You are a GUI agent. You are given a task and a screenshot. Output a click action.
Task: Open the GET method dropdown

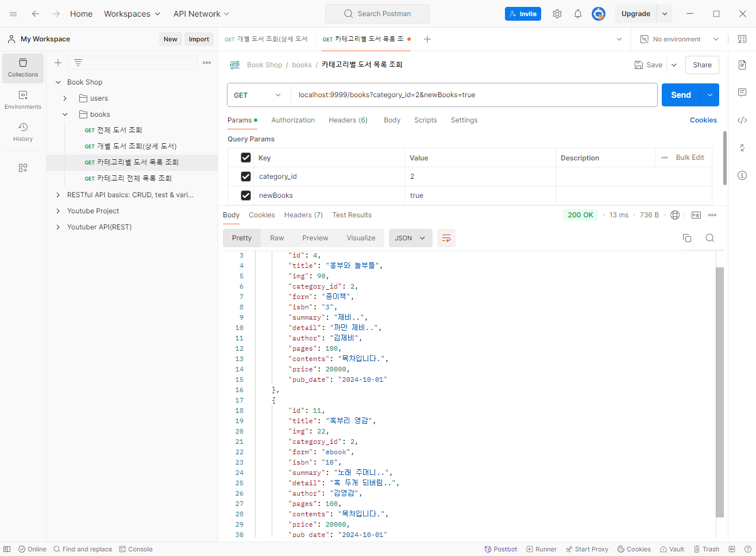258,95
